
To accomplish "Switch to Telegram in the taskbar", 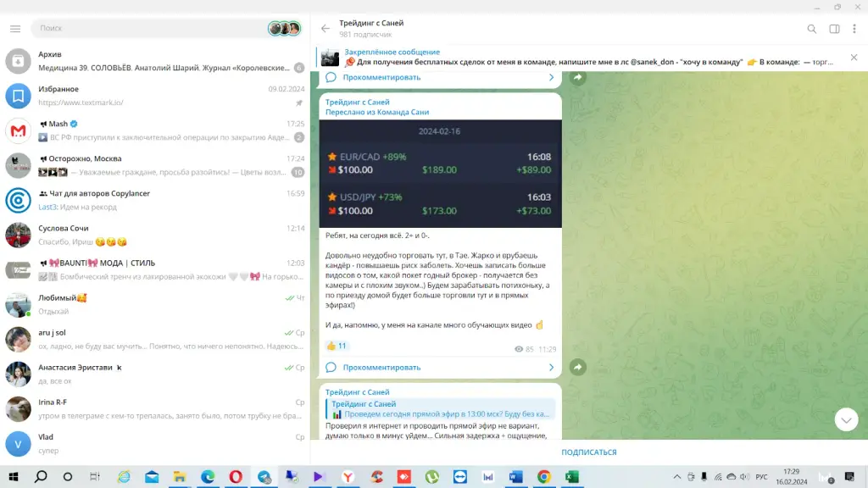I will click(x=264, y=477).
